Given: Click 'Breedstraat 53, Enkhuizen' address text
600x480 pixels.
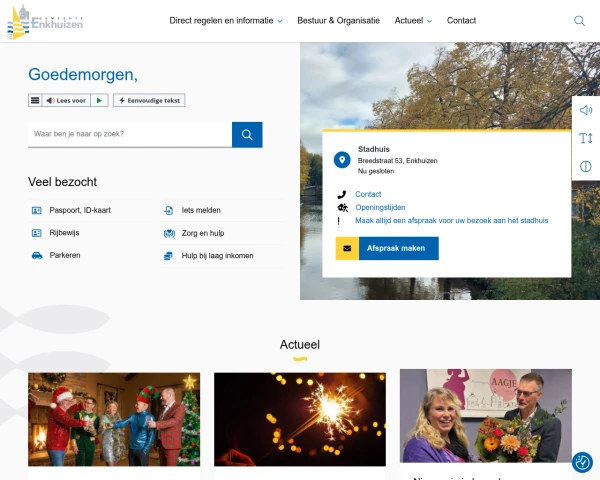Looking at the screenshot, I should click(x=398, y=161).
